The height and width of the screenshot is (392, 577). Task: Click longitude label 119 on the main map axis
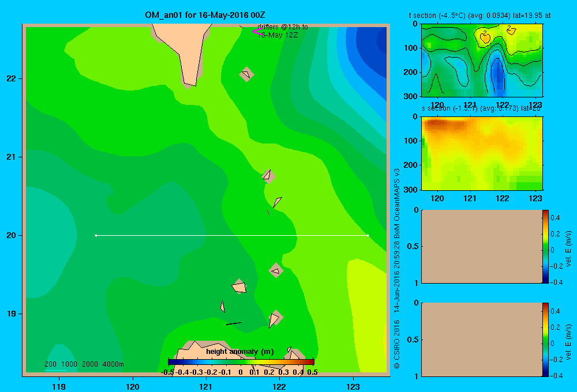coord(59,386)
